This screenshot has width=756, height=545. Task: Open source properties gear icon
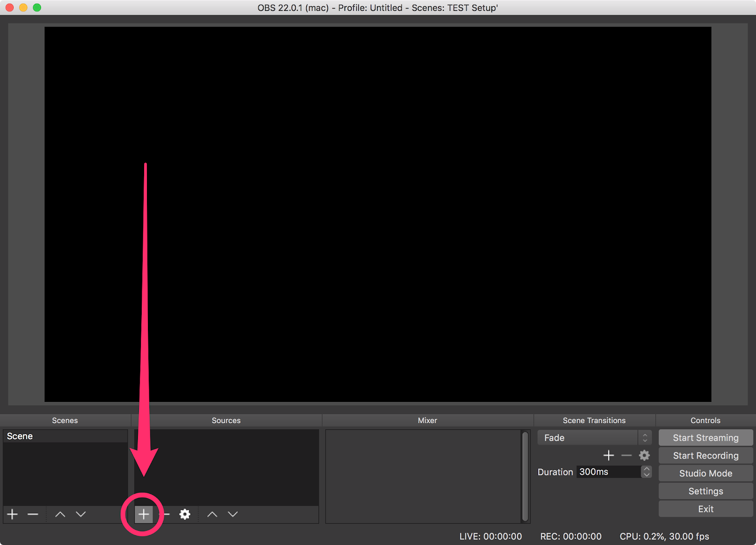click(185, 514)
